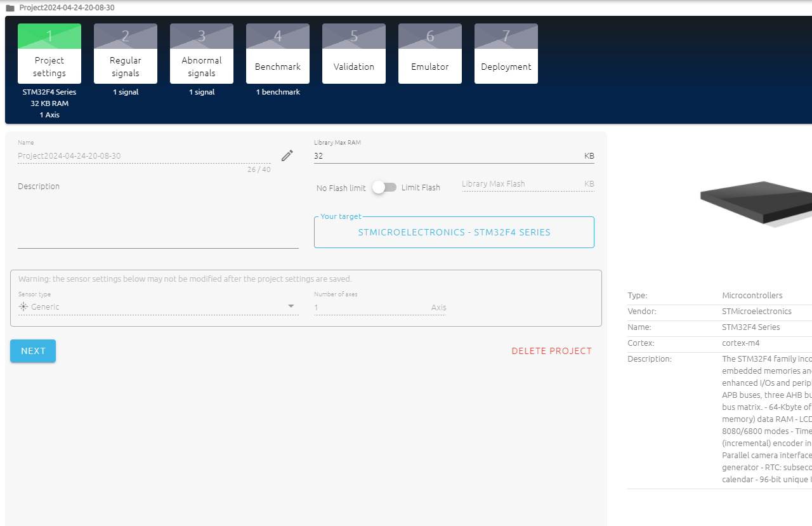Open step 3 Abnormal signals
This screenshot has height=526, width=812.
[x=201, y=53]
